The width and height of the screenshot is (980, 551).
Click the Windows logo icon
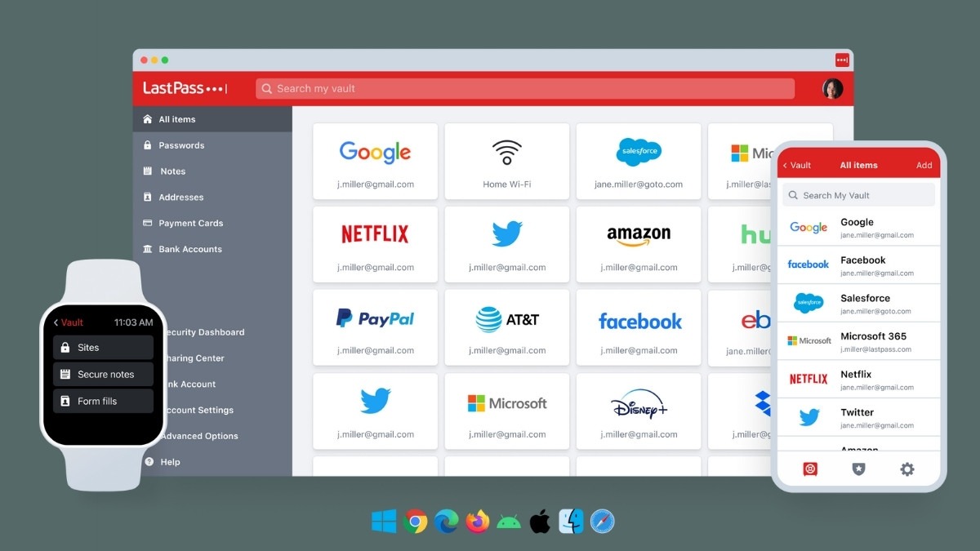(384, 522)
